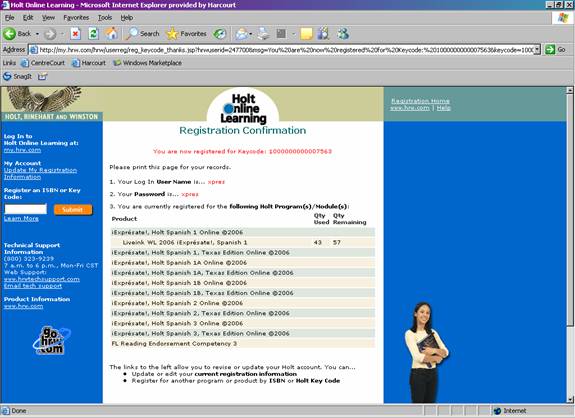The width and height of the screenshot is (575, 418).
Task: Click Update My Registration Information link
Action: [40, 173]
